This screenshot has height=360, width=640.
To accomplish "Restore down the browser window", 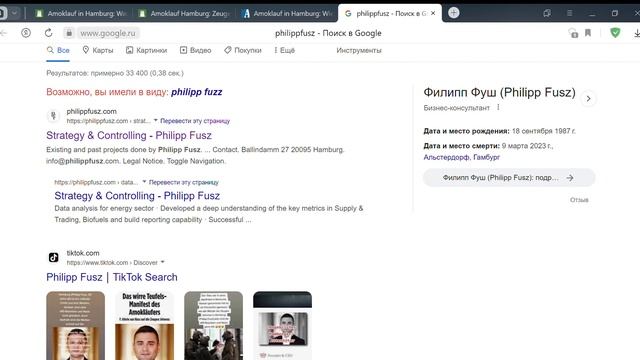I will pos(615,13).
